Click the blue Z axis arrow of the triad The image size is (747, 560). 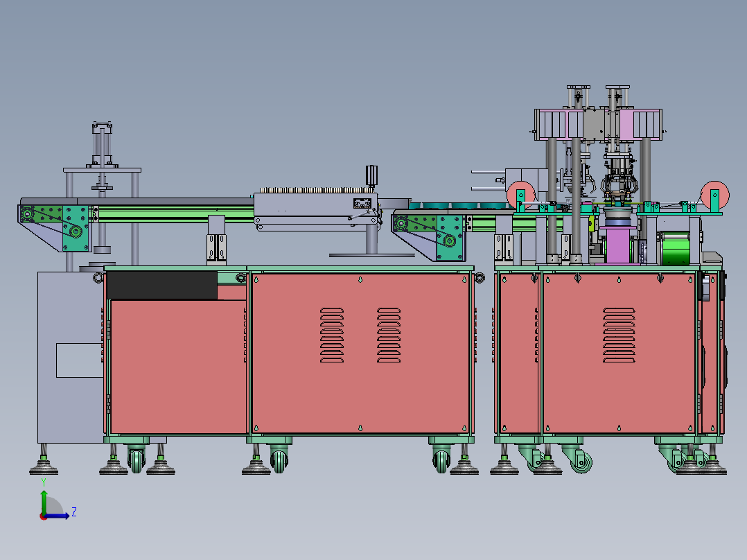coord(58,516)
